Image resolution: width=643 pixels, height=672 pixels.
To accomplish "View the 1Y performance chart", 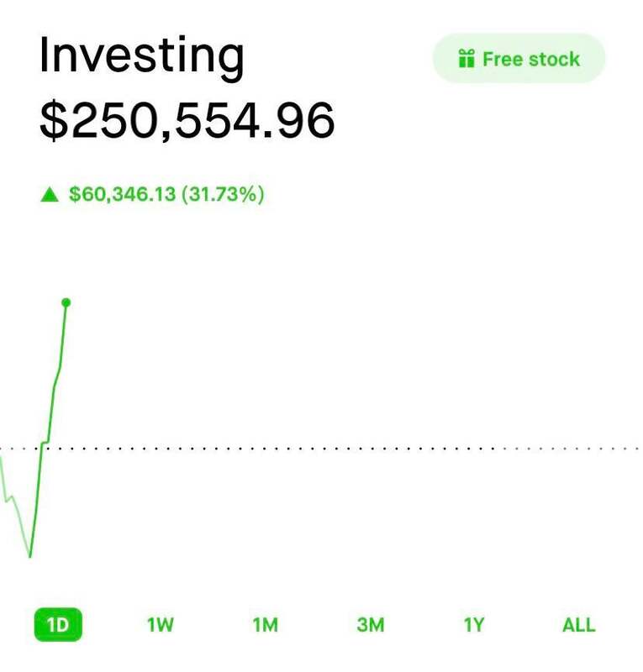I will 474,625.
